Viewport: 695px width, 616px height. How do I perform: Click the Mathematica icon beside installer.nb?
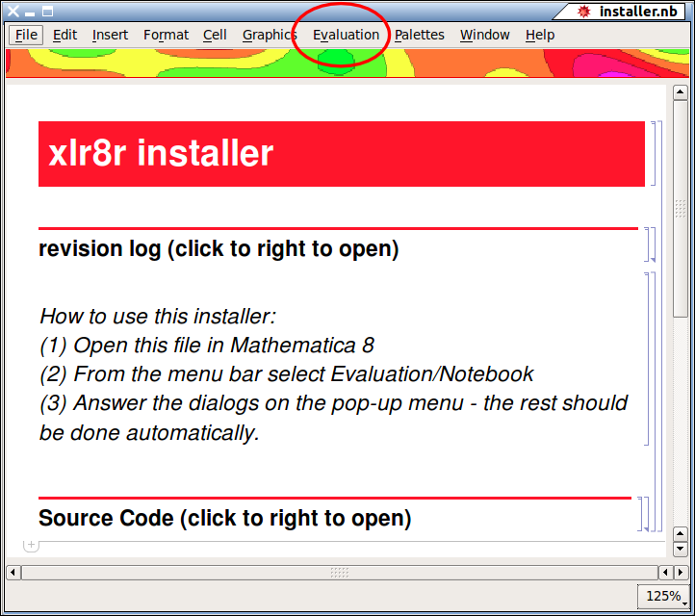pos(583,12)
